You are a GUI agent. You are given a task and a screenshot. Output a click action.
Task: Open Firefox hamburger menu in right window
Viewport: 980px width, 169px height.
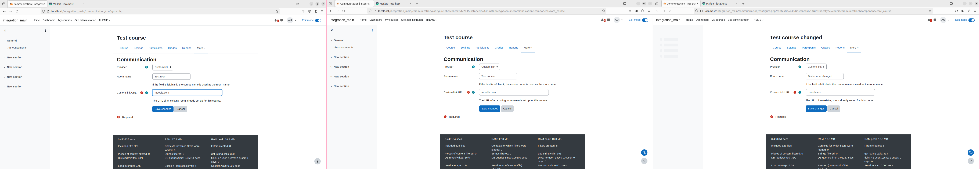coord(975,11)
